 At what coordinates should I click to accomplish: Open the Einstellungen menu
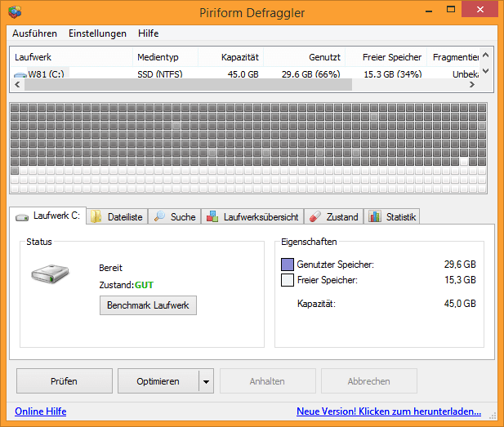(97, 33)
